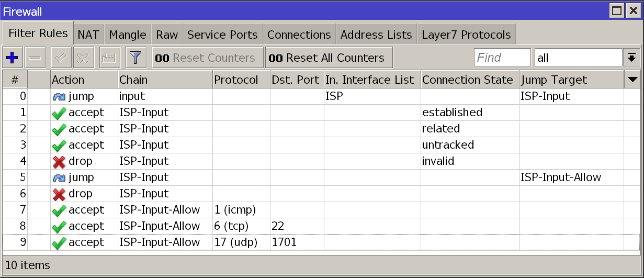Click accept icon for tcp 22 rule
The width and height of the screenshot is (644, 278).
point(60,227)
